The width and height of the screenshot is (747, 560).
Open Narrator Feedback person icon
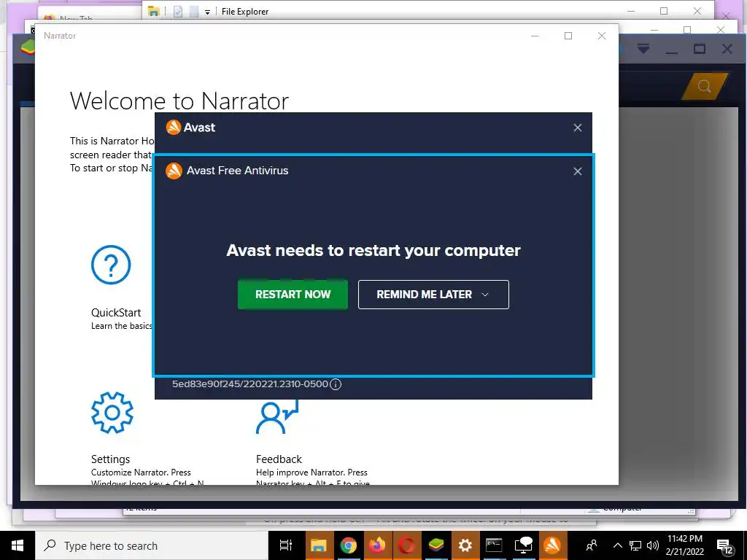(x=277, y=416)
